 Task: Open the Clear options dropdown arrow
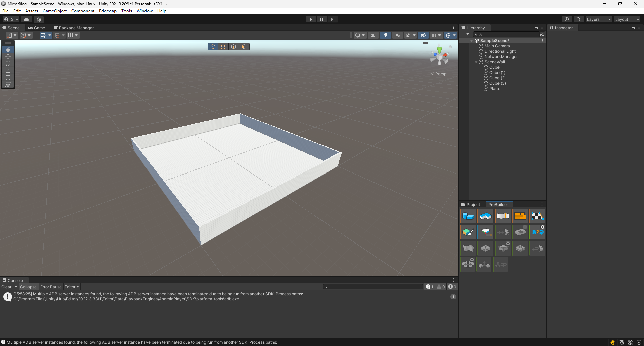16,287
